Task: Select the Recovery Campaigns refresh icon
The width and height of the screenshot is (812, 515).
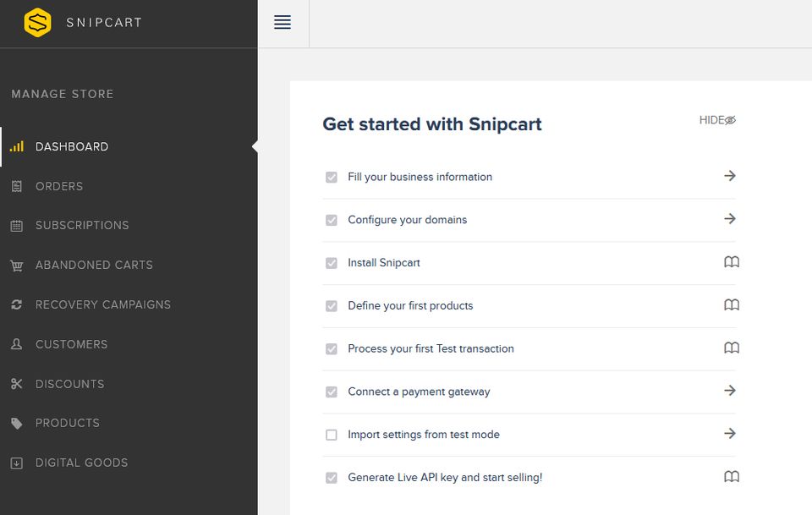Action: (x=16, y=304)
